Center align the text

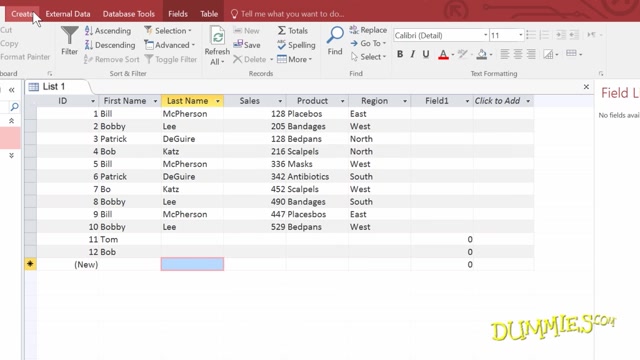[518, 54]
